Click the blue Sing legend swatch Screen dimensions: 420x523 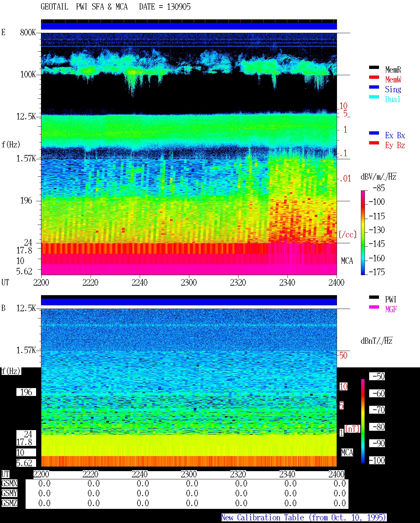click(374, 87)
